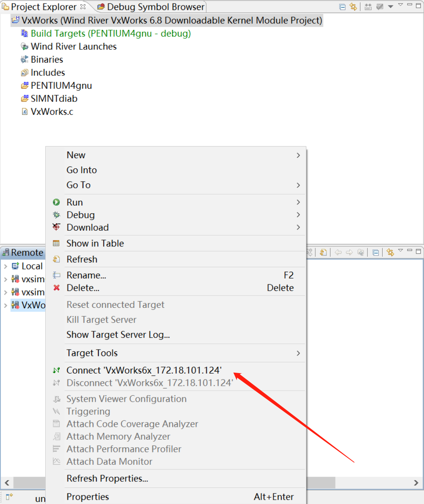Click the Binaries icon

[x=24, y=59]
